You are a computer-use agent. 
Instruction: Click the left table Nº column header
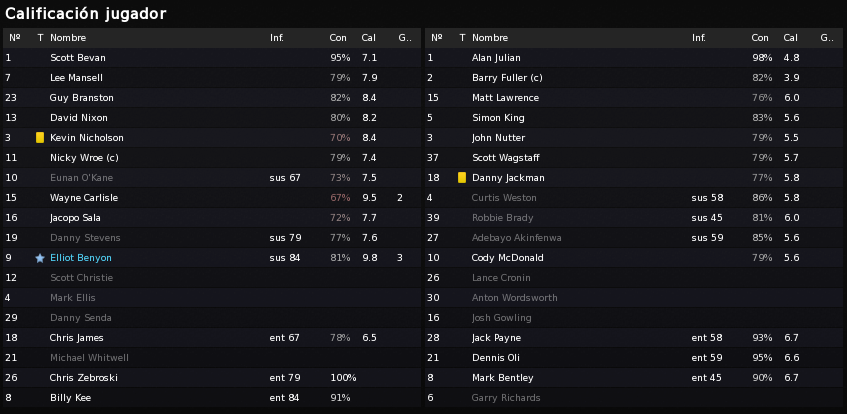point(15,38)
